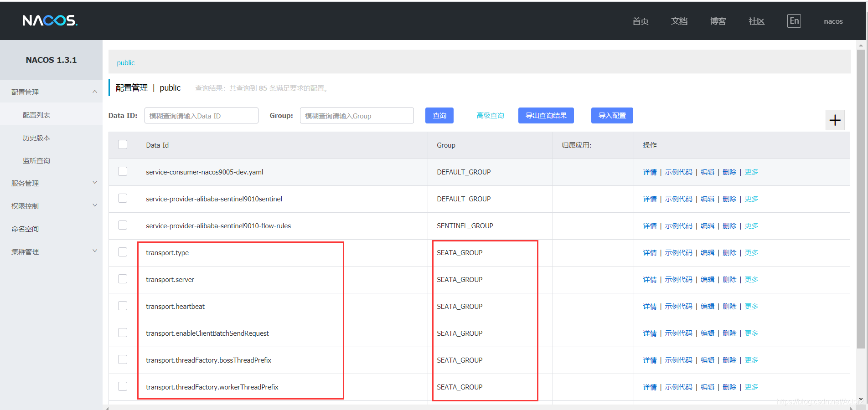The width and height of the screenshot is (868, 410).
Task: Check the bossThreadPrefix row checkbox
Action: point(123,359)
